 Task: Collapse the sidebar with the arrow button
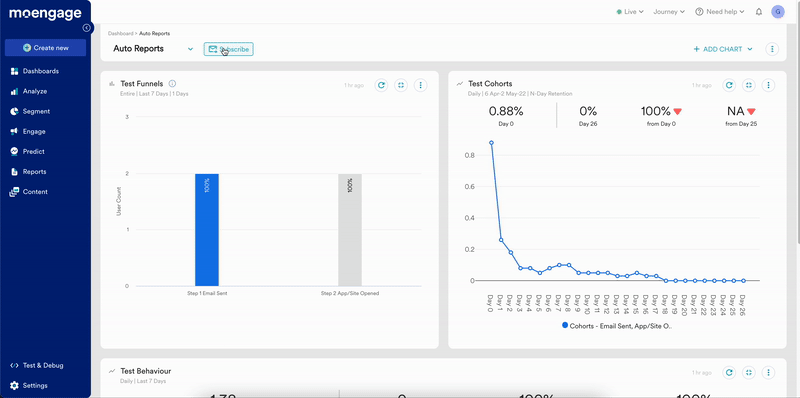coord(87,28)
